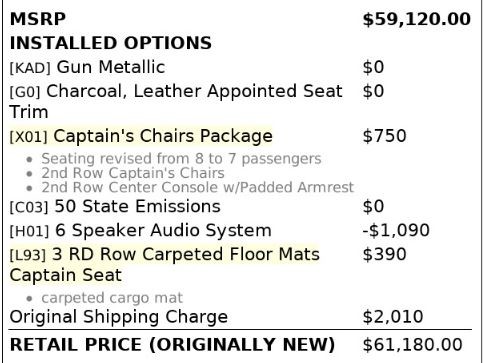Click the Original Shipping Charge line
The image size is (484, 363).
click(119, 317)
